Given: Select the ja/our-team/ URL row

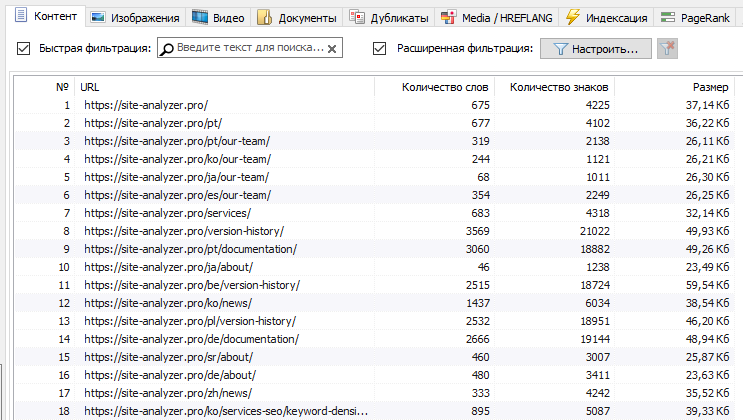Looking at the screenshot, I should pos(374,177).
